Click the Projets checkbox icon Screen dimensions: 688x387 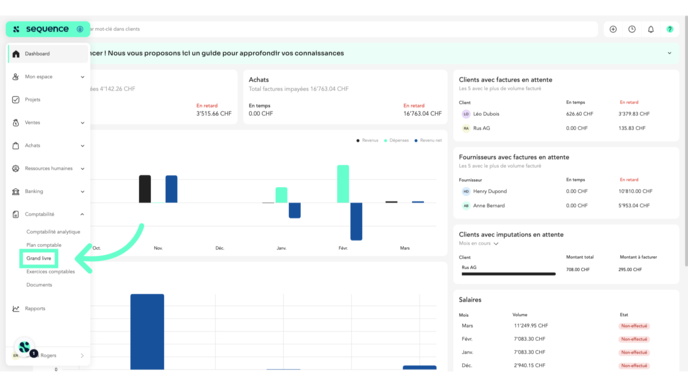16,100
